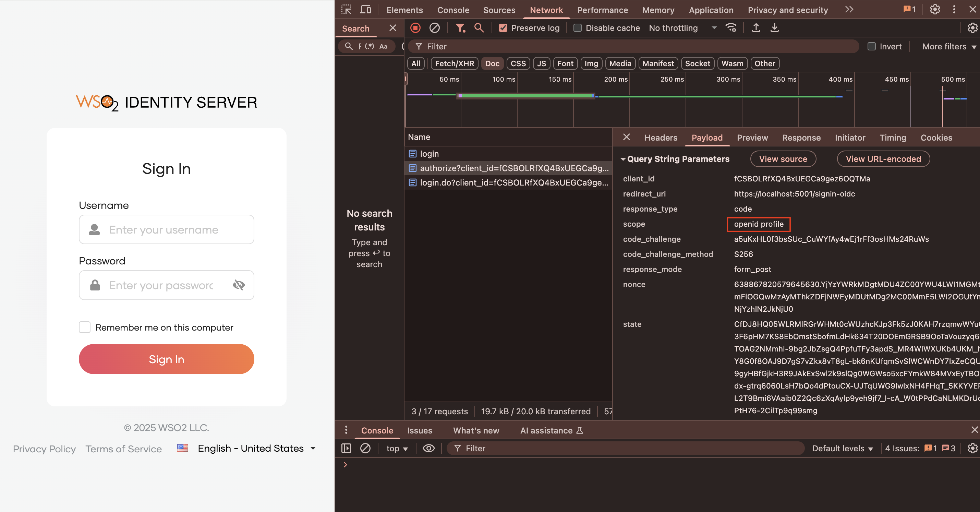This screenshot has height=512, width=980.
Task: Show more DevTools tabs chevron
Action: pyautogui.click(x=849, y=10)
